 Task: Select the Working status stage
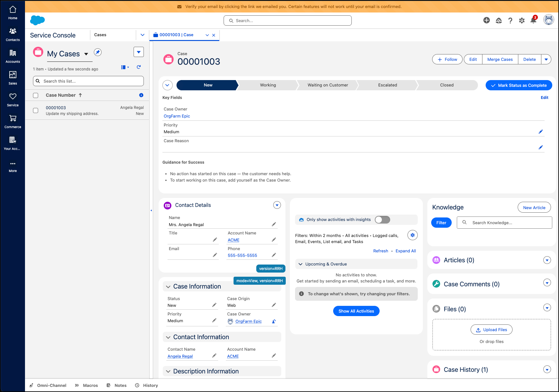click(x=268, y=85)
